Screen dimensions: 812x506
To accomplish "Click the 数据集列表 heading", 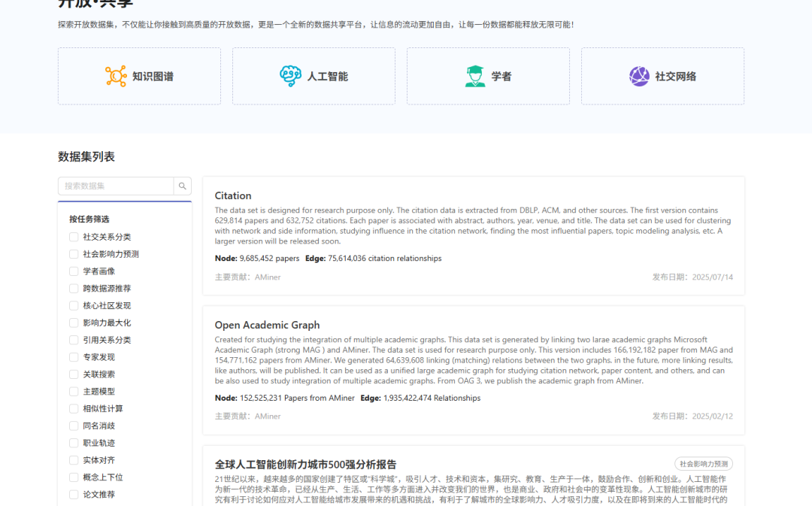I will click(86, 157).
